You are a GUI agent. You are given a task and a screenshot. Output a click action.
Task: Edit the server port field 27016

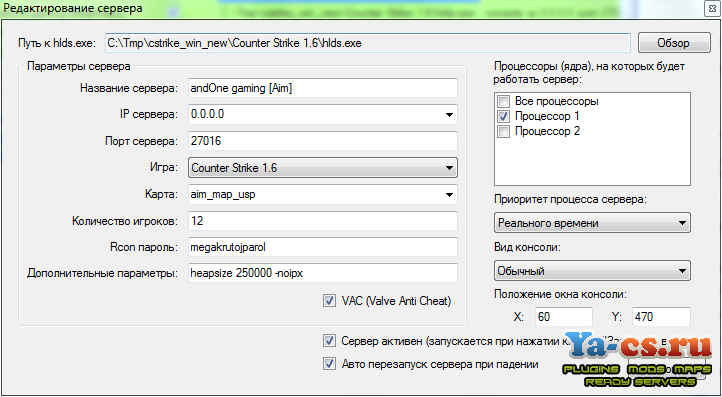coord(323,141)
